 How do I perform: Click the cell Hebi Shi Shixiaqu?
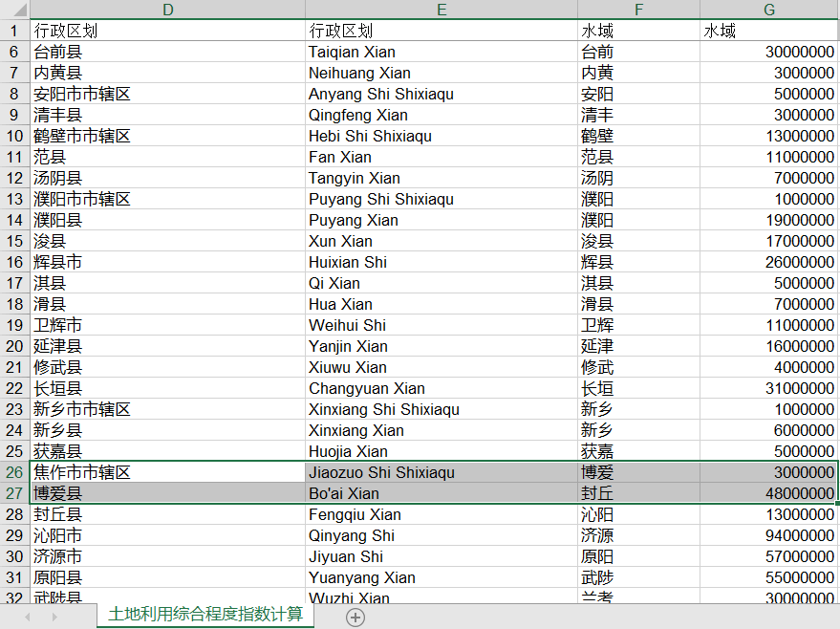tap(442, 136)
